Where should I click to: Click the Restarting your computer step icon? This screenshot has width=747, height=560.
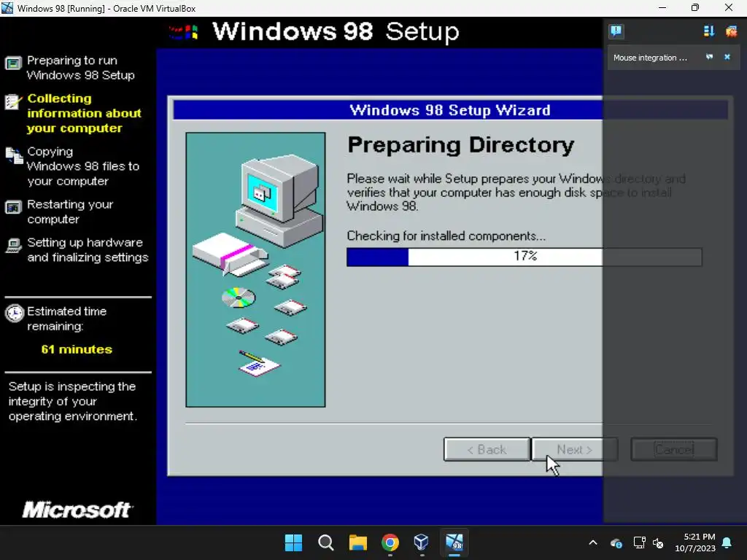click(x=13, y=208)
